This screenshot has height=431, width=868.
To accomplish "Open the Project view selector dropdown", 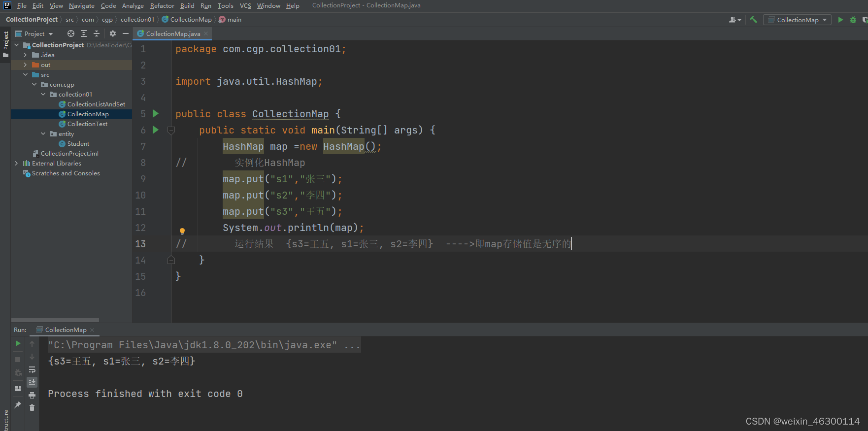I will tap(34, 33).
